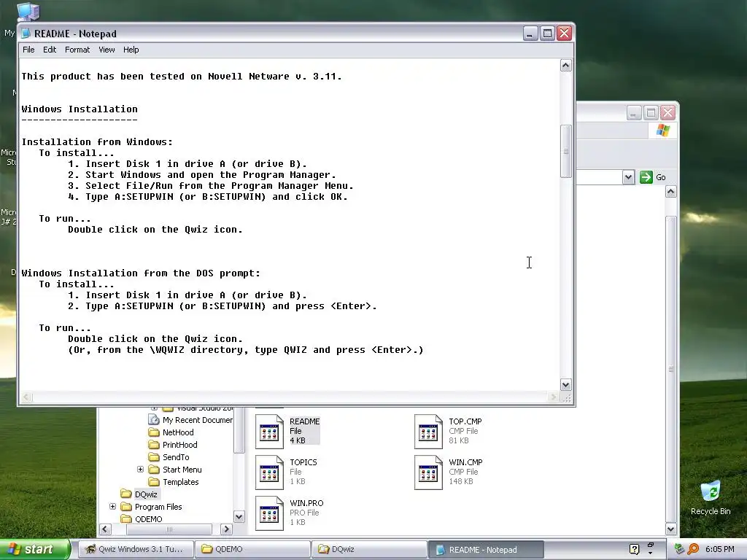Click the Notepad title bar icon
Screen dimensions: 747x560
(26, 34)
